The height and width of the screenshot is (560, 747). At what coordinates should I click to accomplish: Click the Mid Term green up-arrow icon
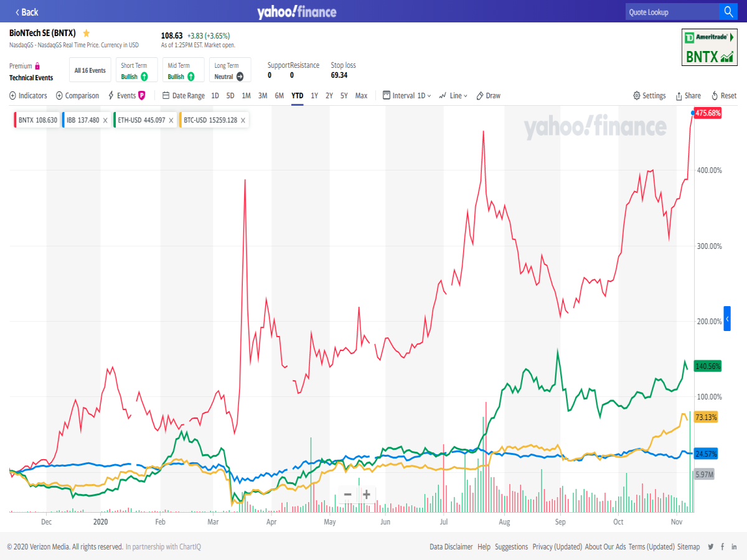(191, 77)
